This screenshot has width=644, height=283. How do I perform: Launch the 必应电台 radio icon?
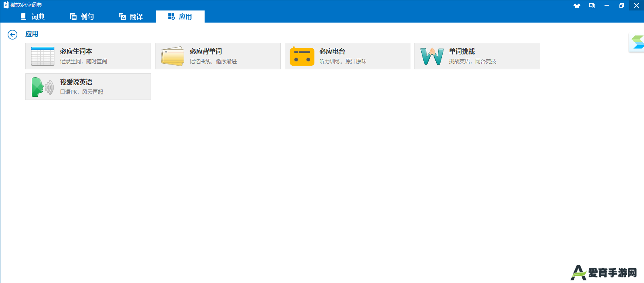tap(302, 56)
